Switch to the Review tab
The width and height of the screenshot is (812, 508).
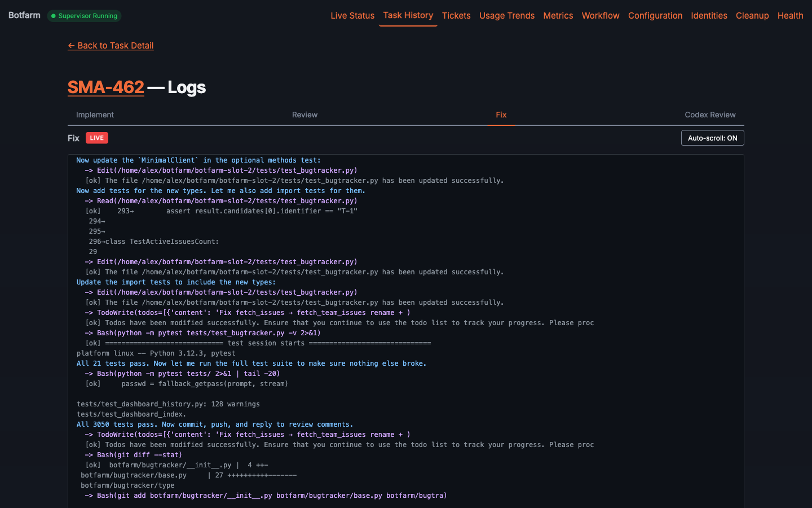(x=304, y=115)
